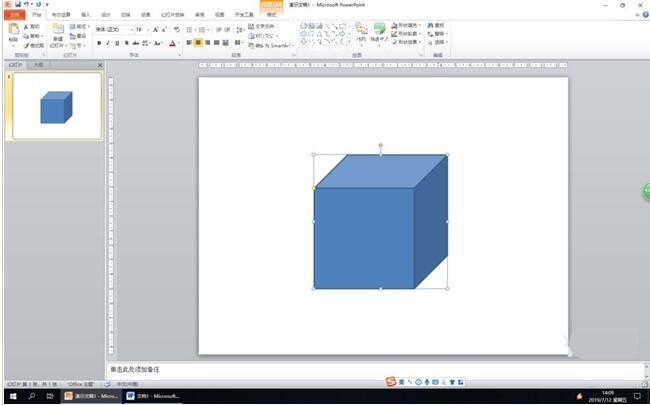The image size is (650, 405).
Task: Click the Clear Formatting eraser icon
Action: click(x=177, y=29)
